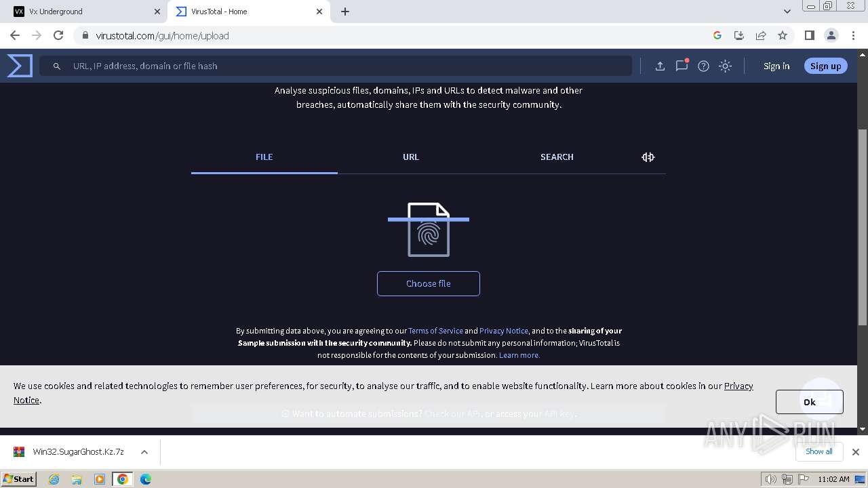Open the Privacy Notice link in submission text
This screenshot has width=868, height=488.
(x=504, y=331)
